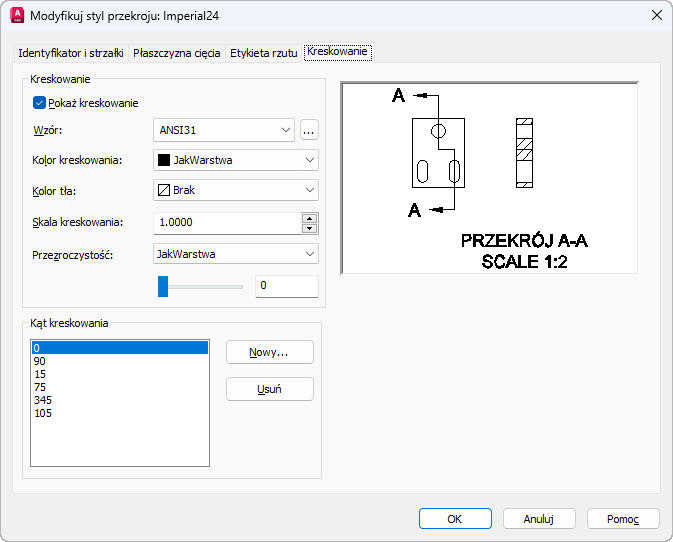The width and height of the screenshot is (673, 542).
Task: Click the Kreskowanie tab
Action: coord(337,51)
